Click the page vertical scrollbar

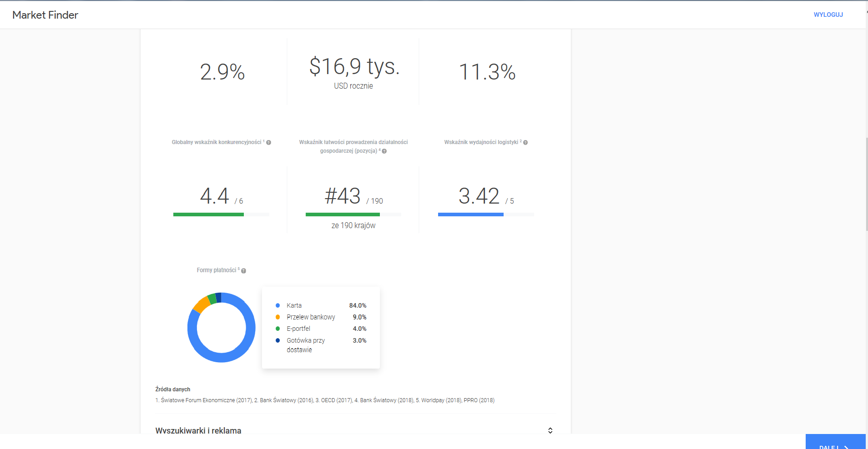click(x=866, y=182)
